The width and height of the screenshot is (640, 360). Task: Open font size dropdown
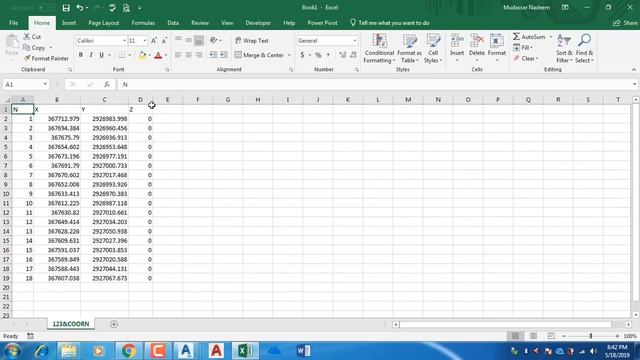[144, 41]
